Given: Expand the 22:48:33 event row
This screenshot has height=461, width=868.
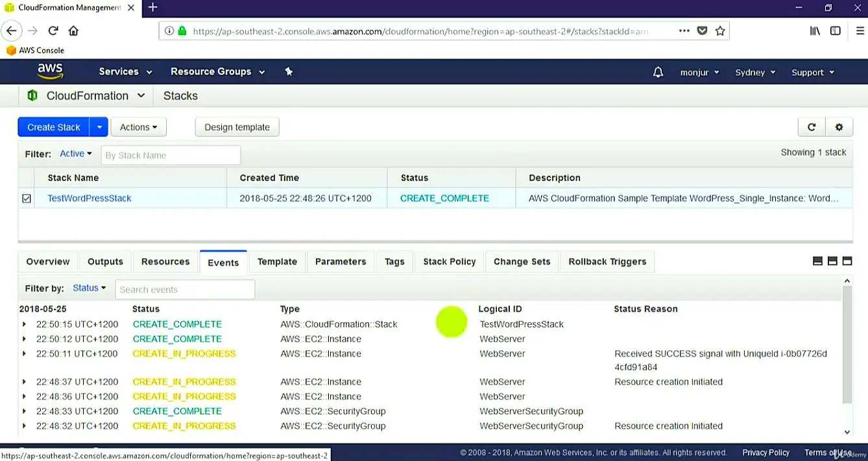Looking at the screenshot, I should (25, 411).
